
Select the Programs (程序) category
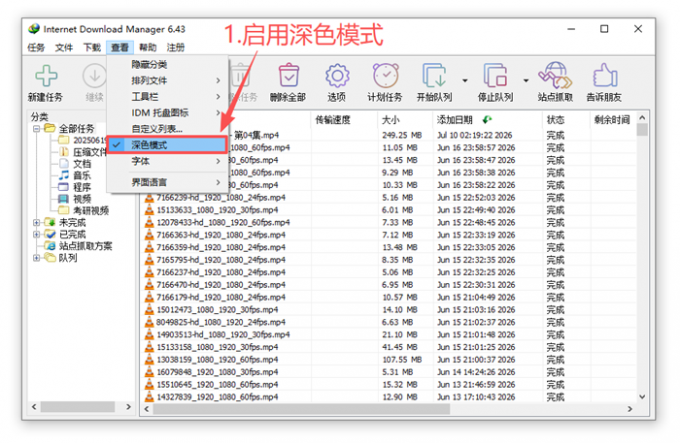(82, 187)
